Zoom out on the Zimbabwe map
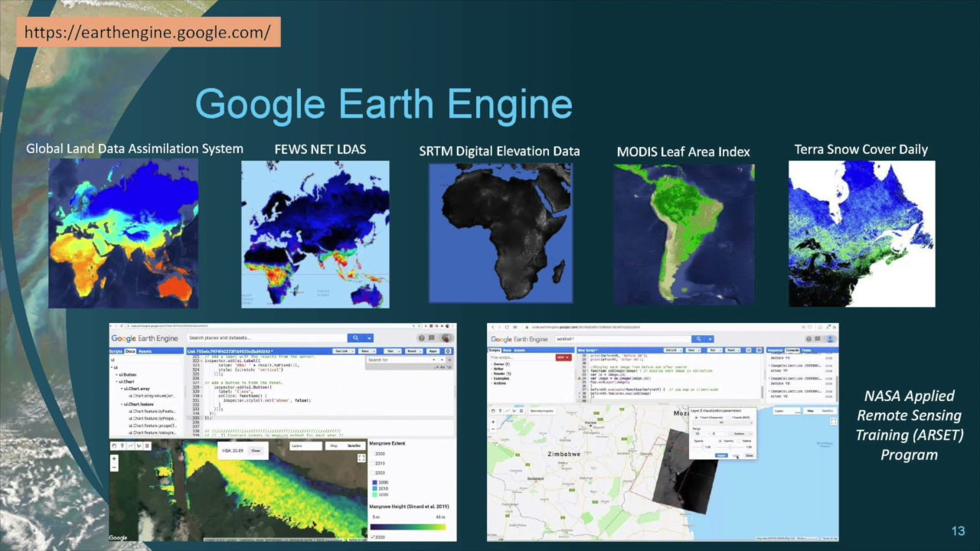 click(x=493, y=429)
